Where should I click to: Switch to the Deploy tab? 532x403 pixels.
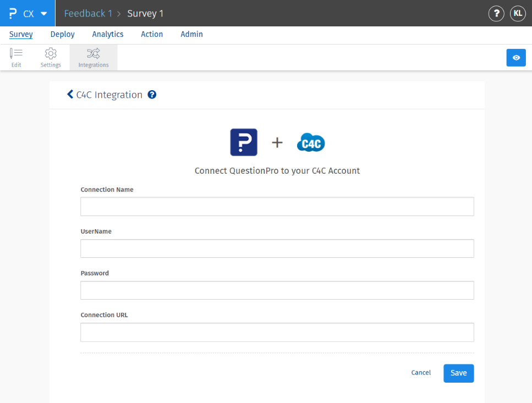pos(62,34)
